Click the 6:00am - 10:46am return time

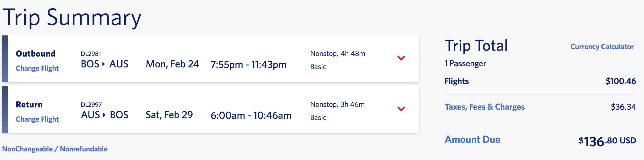[x=251, y=116]
